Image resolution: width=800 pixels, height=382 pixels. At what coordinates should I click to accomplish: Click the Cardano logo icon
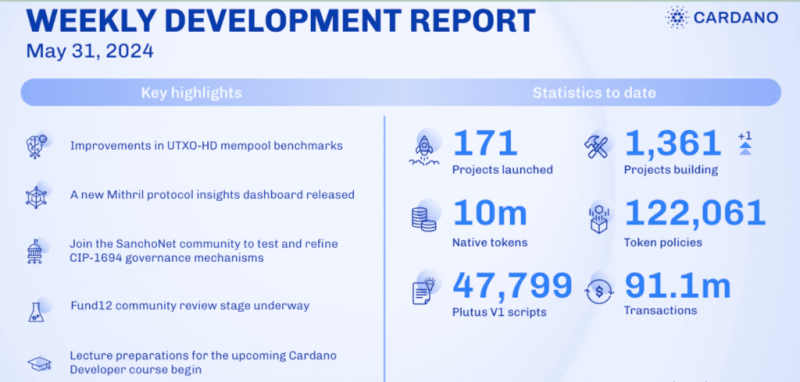677,18
